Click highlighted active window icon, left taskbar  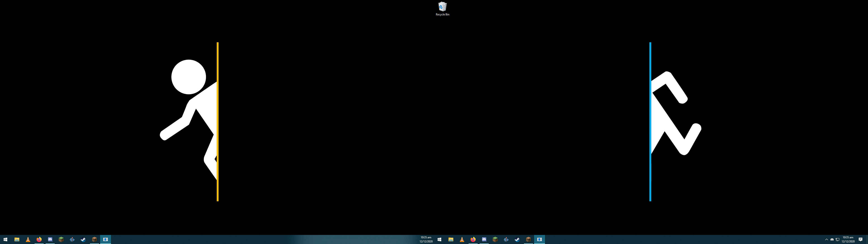[106, 240]
